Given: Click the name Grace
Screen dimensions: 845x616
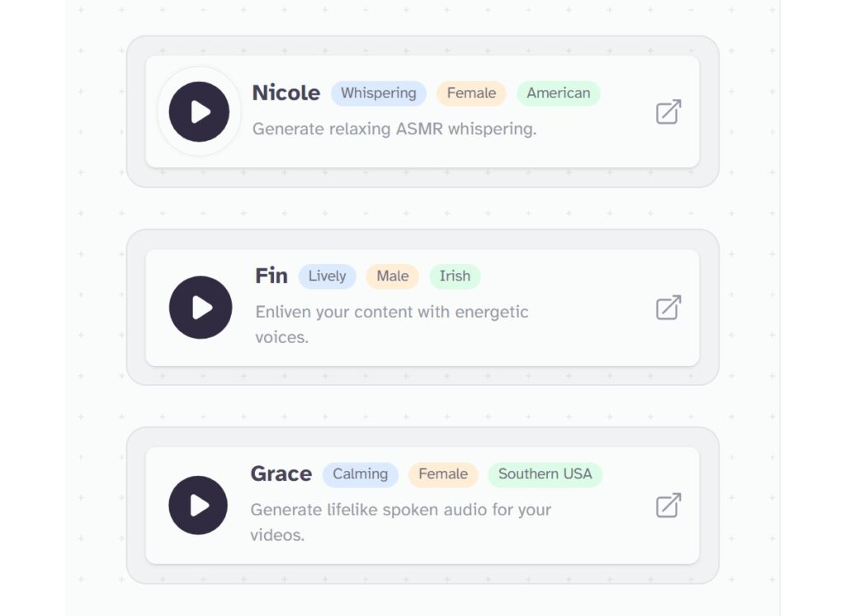Looking at the screenshot, I should click(x=281, y=474).
